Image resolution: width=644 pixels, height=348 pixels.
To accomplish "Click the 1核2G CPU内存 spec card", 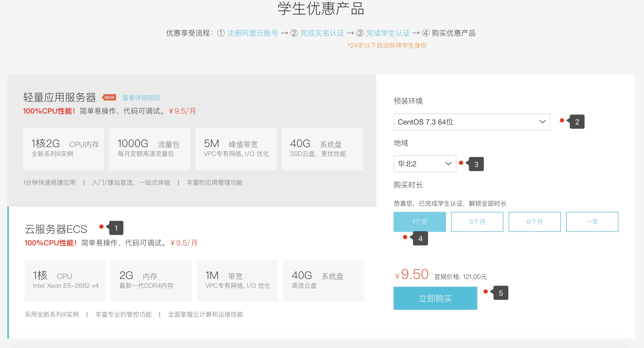I will [64, 149].
